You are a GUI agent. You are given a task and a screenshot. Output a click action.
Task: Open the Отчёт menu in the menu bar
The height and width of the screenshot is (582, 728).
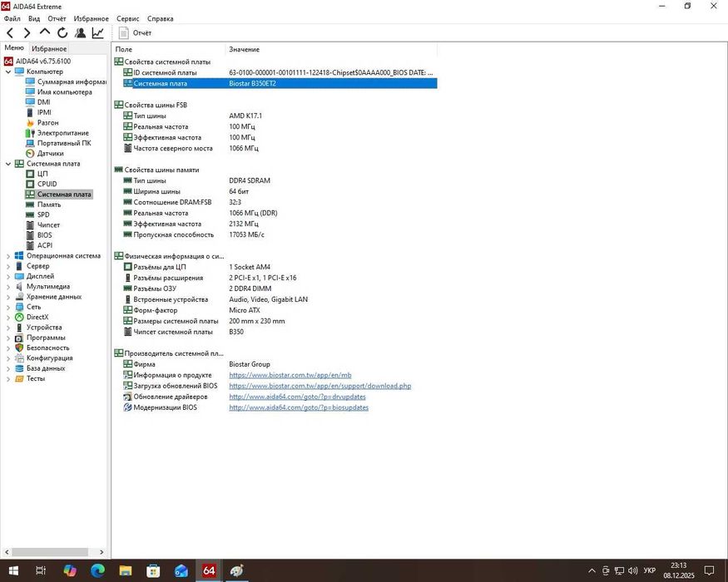coord(57,18)
